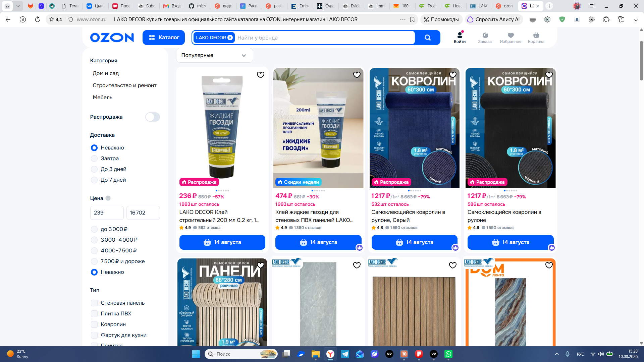The image size is (644, 362).
Task: Open the Дом и сад category
Action: [x=106, y=73]
